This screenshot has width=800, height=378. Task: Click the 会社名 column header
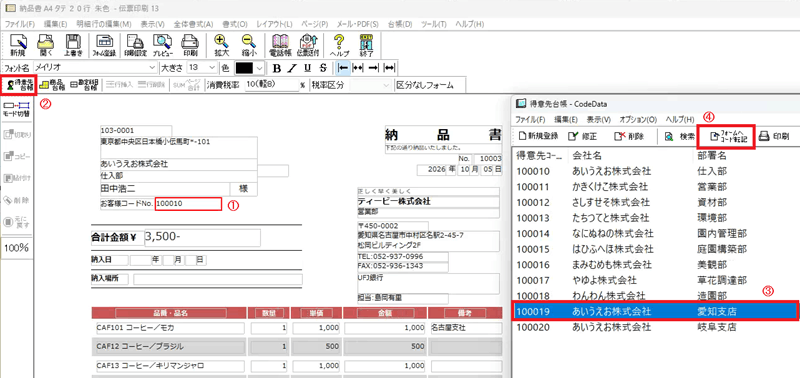[x=587, y=155]
